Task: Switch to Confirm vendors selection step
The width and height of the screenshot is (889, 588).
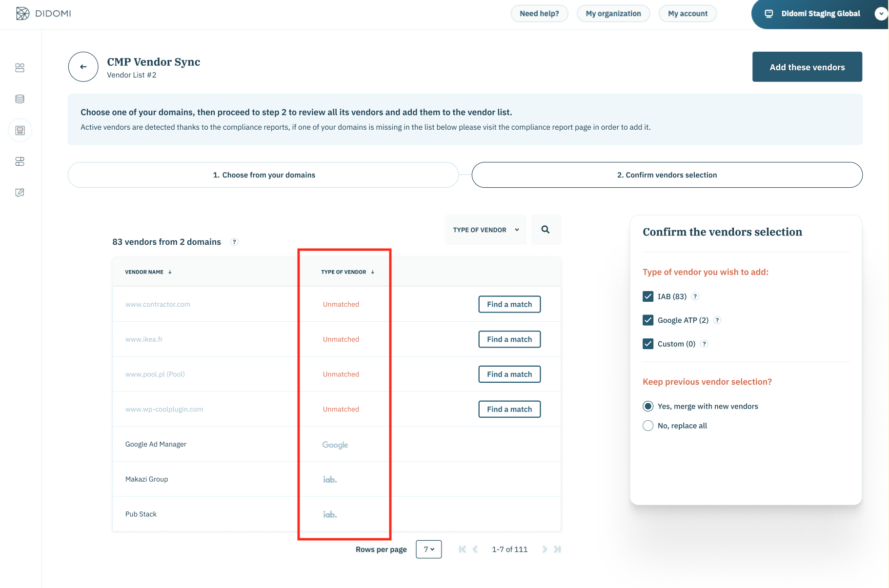Action: [x=667, y=175]
